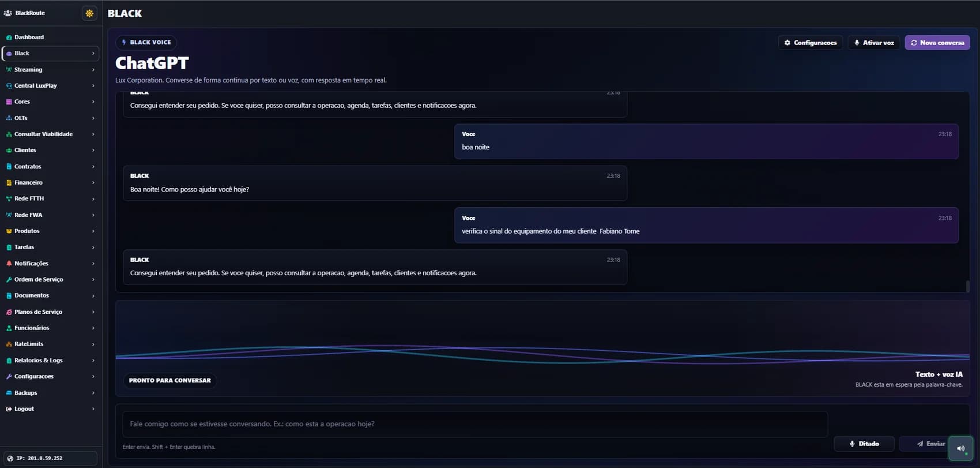Toggle Ditado dictation mode

click(864, 444)
